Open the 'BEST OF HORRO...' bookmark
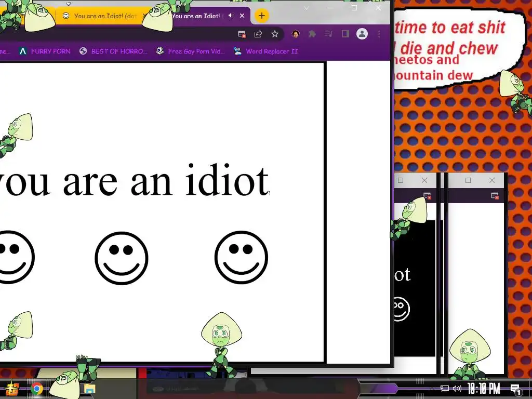Image resolution: width=532 pixels, height=399 pixels. [114, 51]
